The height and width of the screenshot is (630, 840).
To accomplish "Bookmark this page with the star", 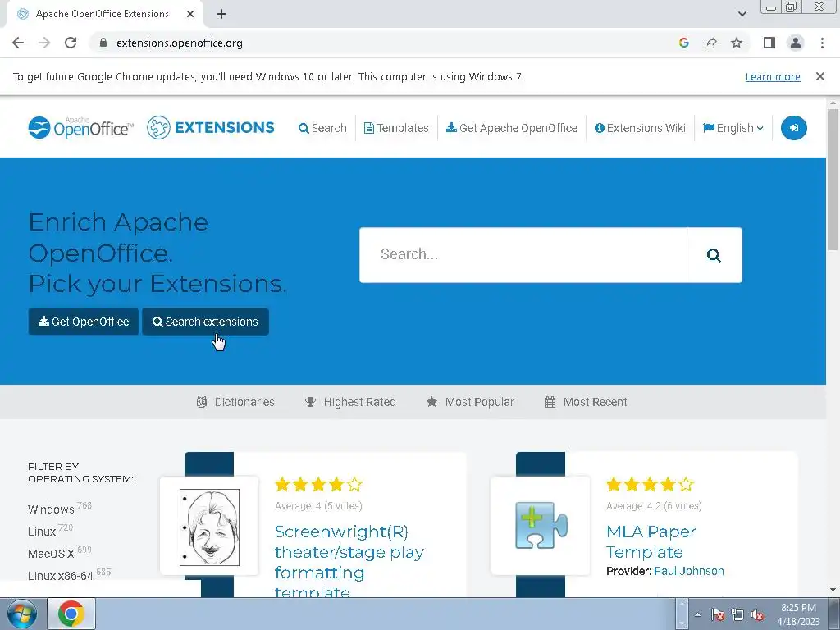I will click(x=737, y=43).
